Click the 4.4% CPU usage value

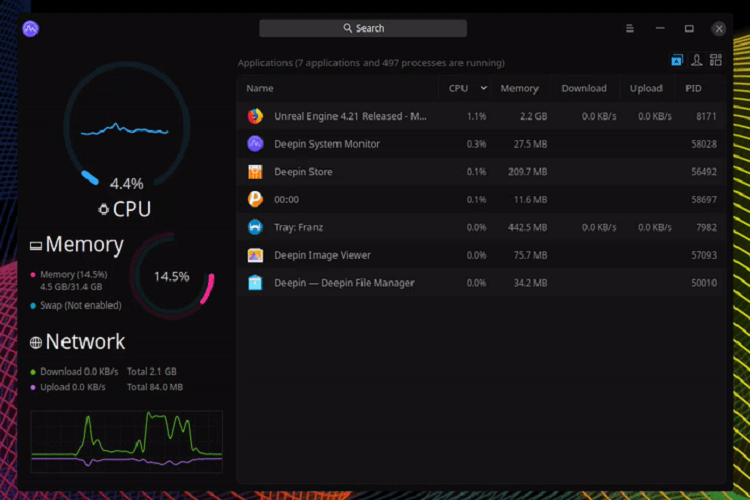click(126, 183)
